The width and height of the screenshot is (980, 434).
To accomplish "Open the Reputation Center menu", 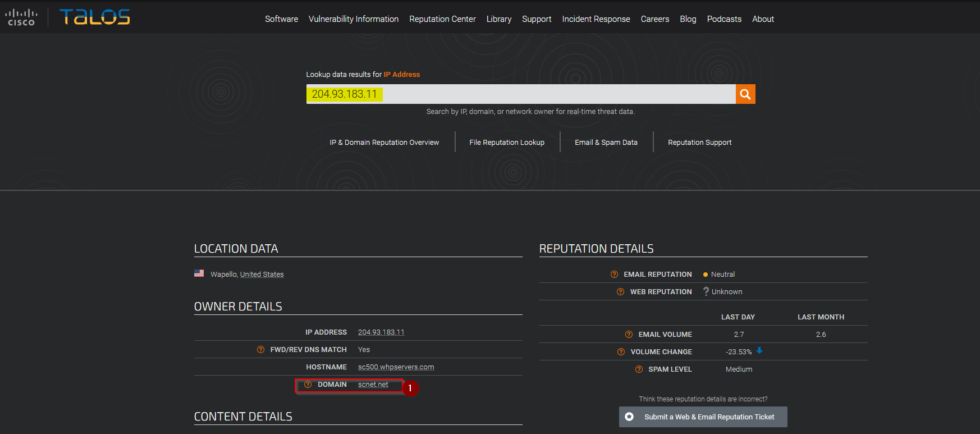I will (442, 19).
